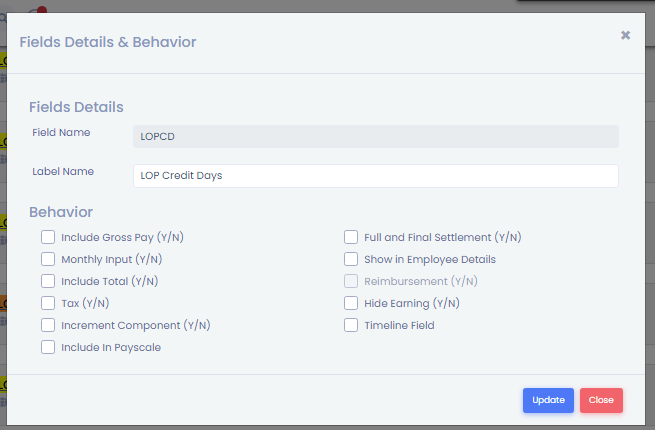
Task: Click the disabled Reimbursement checkbox
Action: coord(351,281)
